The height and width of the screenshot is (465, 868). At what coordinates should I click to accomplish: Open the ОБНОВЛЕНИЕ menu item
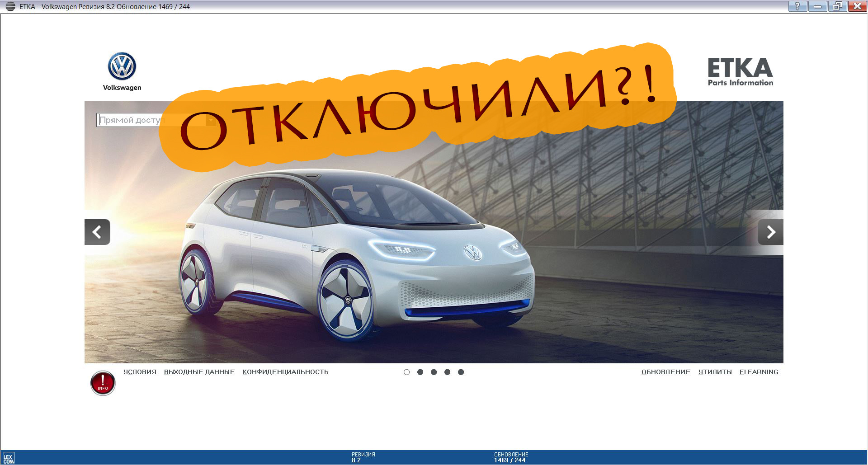[666, 372]
